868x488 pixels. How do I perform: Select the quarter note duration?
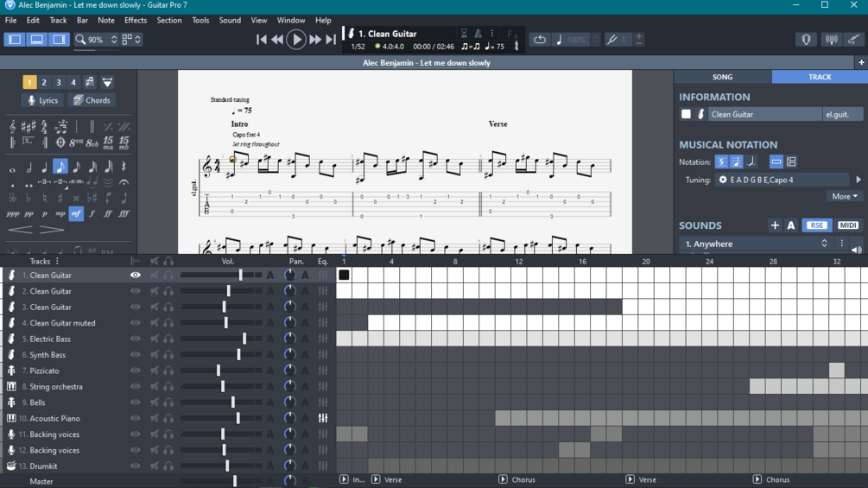[x=44, y=167]
